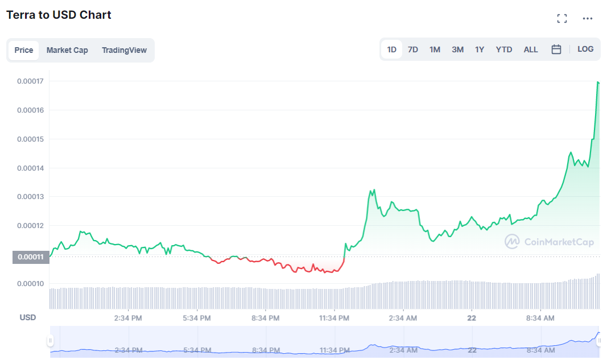Click the 0.00017 y-axis label
The height and width of the screenshot is (364, 607).
click(30, 81)
